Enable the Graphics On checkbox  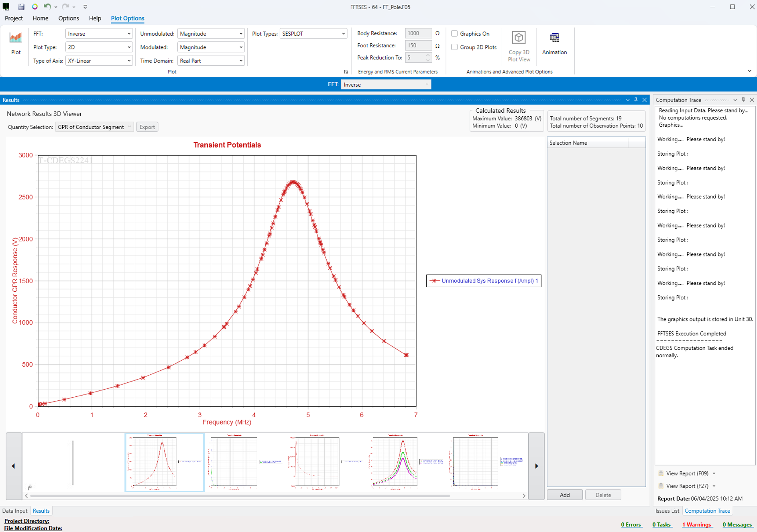click(x=454, y=34)
